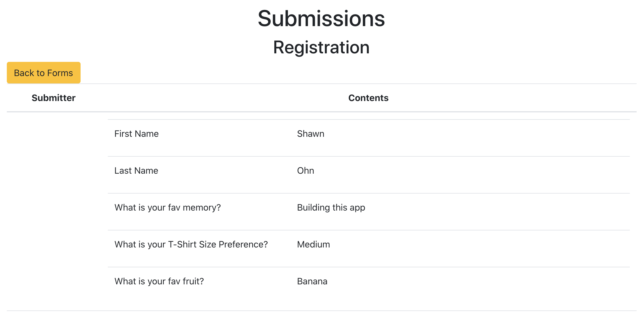Click the Submitter column header
644x315 pixels.
point(54,98)
